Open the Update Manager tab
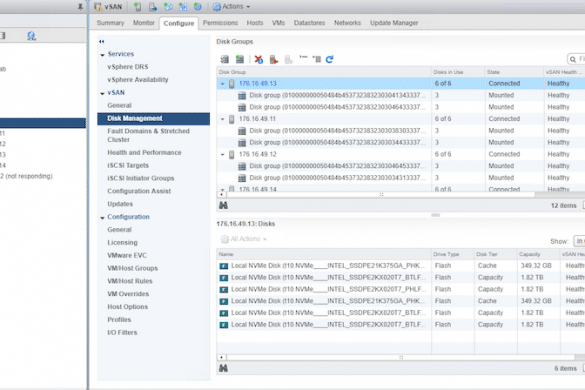 click(x=394, y=23)
